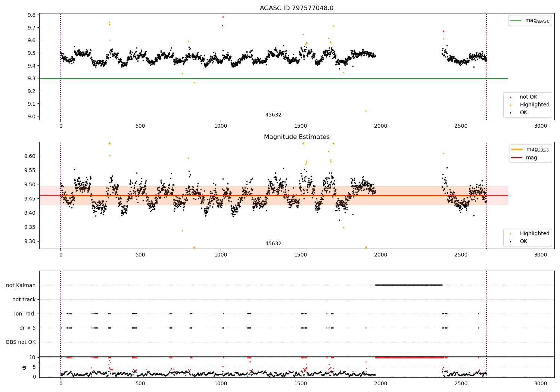Viewport: 560px width, 392px height.
Task: Click the mag OBSID legend entry
Action: (531, 149)
